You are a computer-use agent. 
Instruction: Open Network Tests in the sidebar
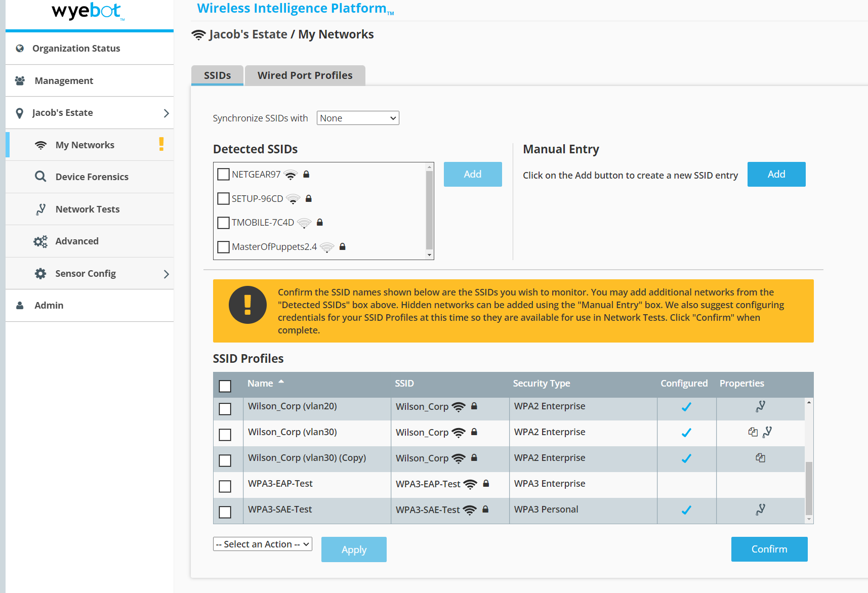click(x=88, y=209)
